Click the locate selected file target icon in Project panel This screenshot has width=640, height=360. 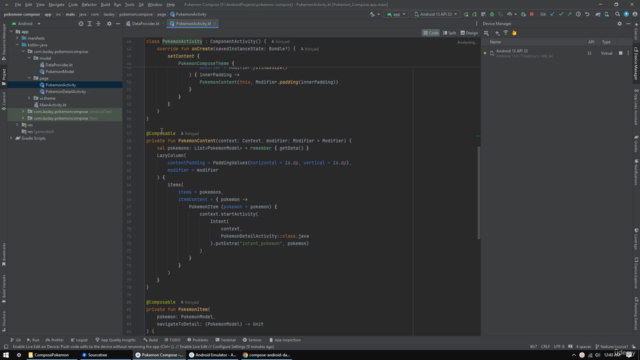tap(81, 24)
